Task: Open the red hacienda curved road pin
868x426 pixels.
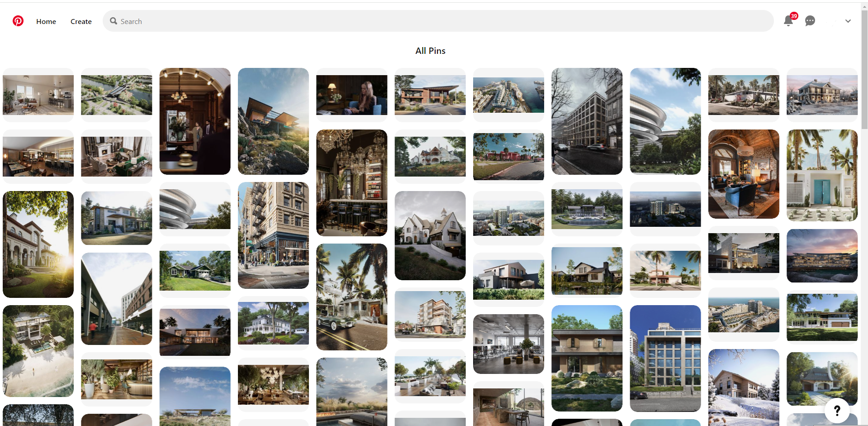Action: click(508, 156)
